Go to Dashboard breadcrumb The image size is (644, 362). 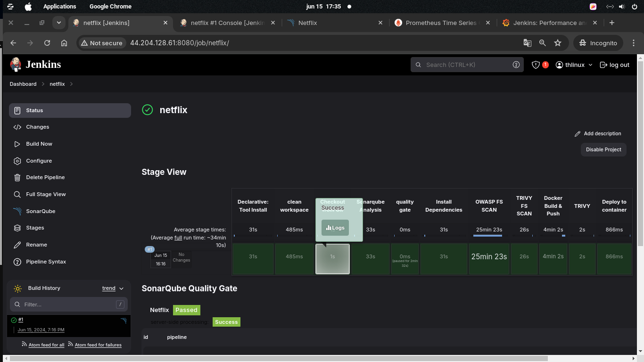pos(23,84)
